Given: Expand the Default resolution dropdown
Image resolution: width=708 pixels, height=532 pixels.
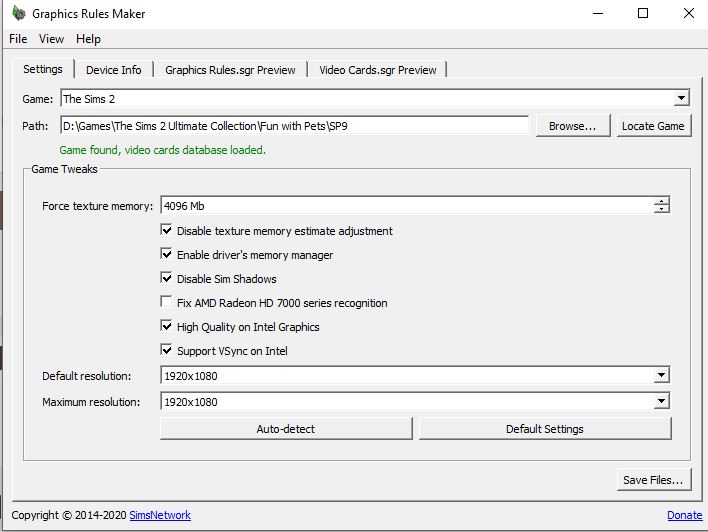Looking at the screenshot, I should (x=661, y=376).
